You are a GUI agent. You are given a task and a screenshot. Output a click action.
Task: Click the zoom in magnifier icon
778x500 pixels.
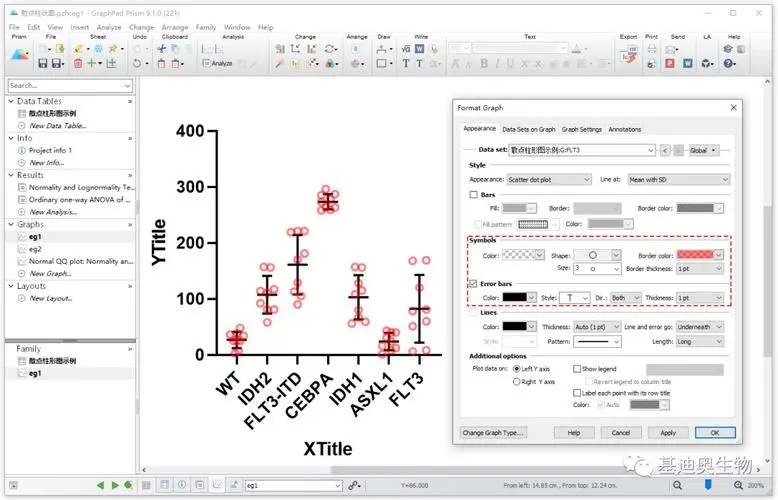738,485
